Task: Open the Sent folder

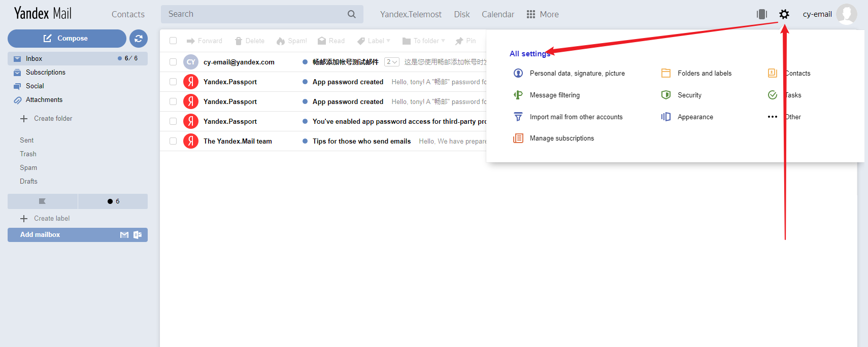Action: [27, 141]
